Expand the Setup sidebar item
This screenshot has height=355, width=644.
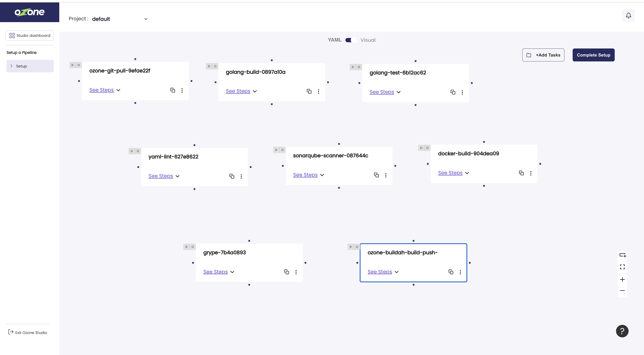[30, 66]
